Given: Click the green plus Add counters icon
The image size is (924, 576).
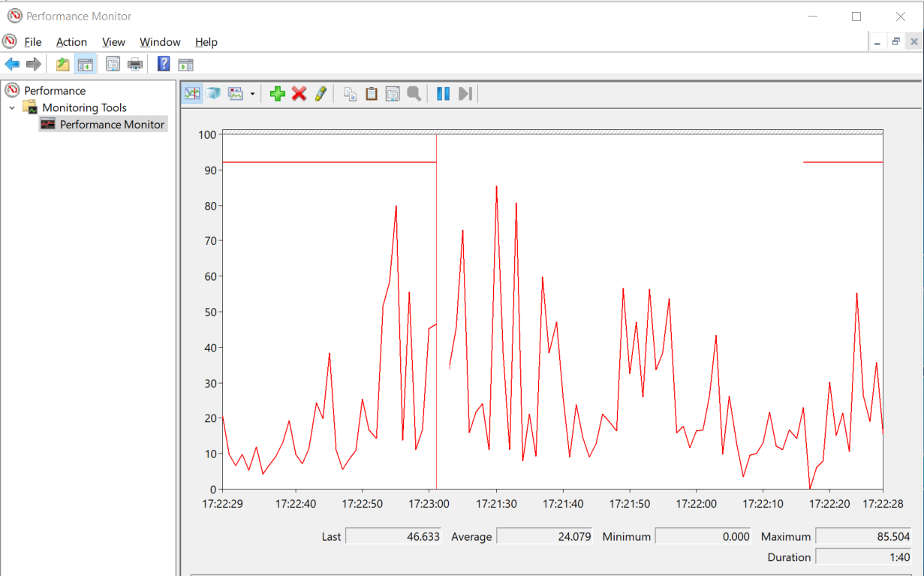Looking at the screenshot, I should [278, 94].
